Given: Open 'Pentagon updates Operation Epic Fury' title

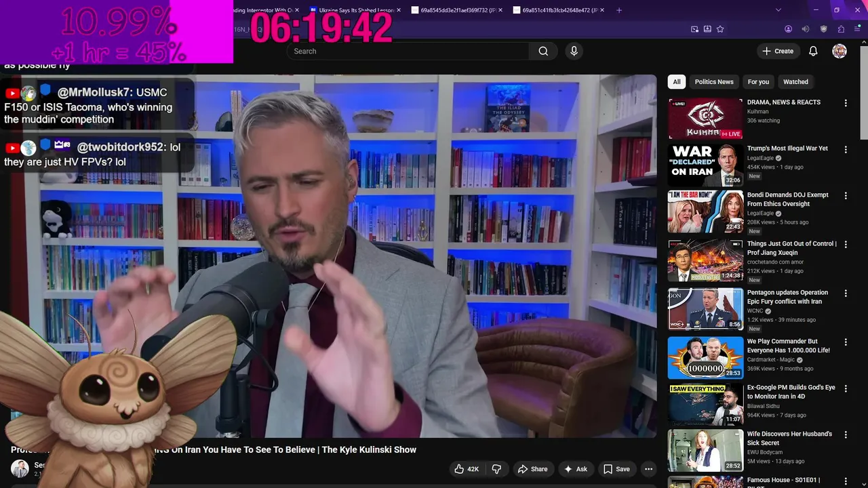Looking at the screenshot, I should tap(787, 297).
